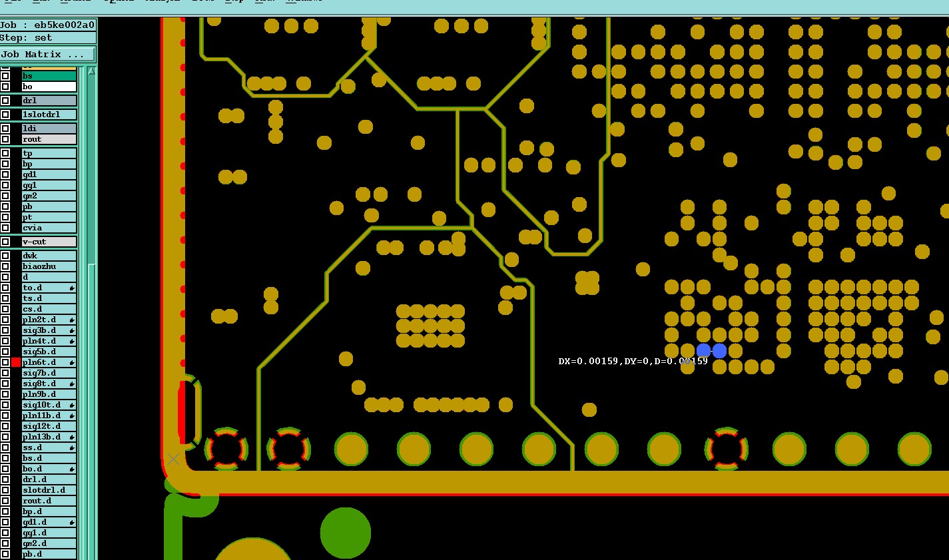Select the ts.d layer name
Viewport: 949px width, 560px height.
(49, 298)
